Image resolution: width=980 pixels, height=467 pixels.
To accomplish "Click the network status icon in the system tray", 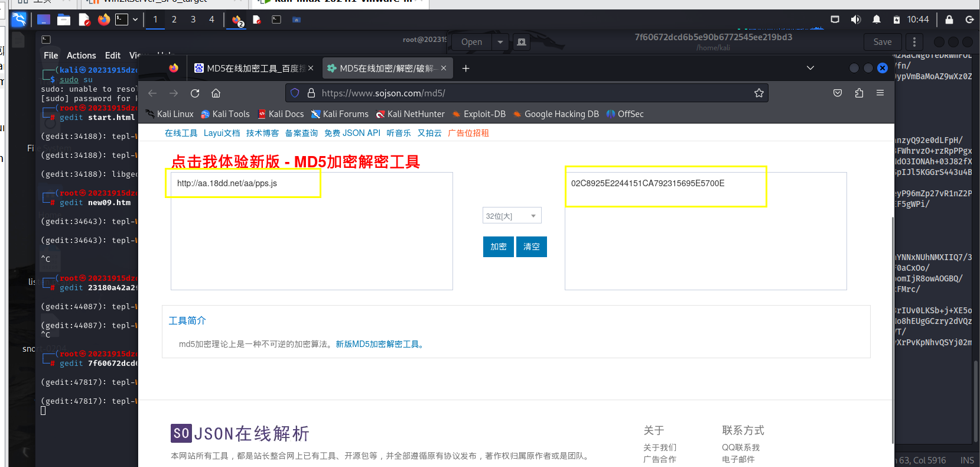I will (835, 20).
